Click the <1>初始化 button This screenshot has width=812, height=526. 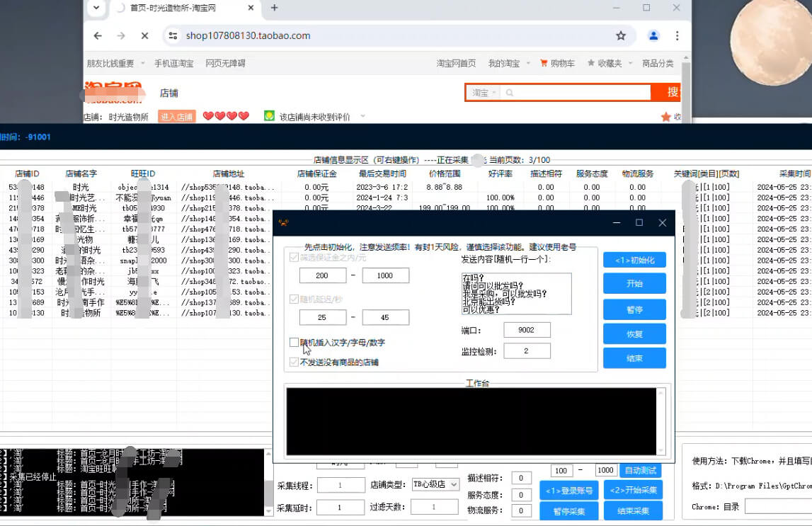click(x=634, y=260)
